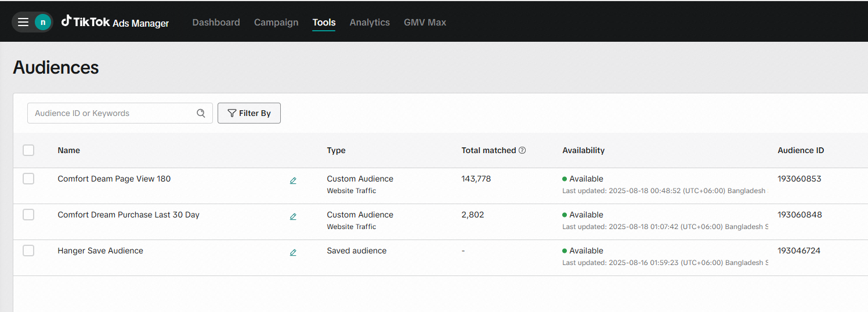Open the GMV Max tab

tap(425, 23)
